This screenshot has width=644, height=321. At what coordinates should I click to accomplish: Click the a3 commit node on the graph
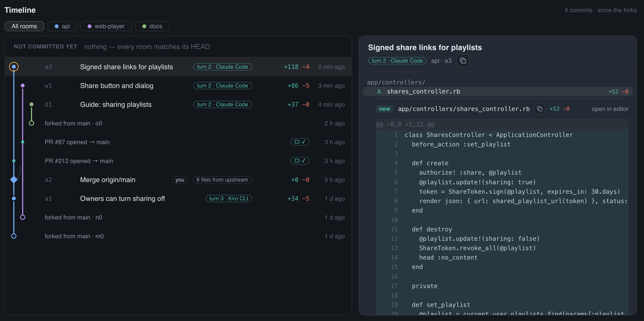pyautogui.click(x=14, y=67)
